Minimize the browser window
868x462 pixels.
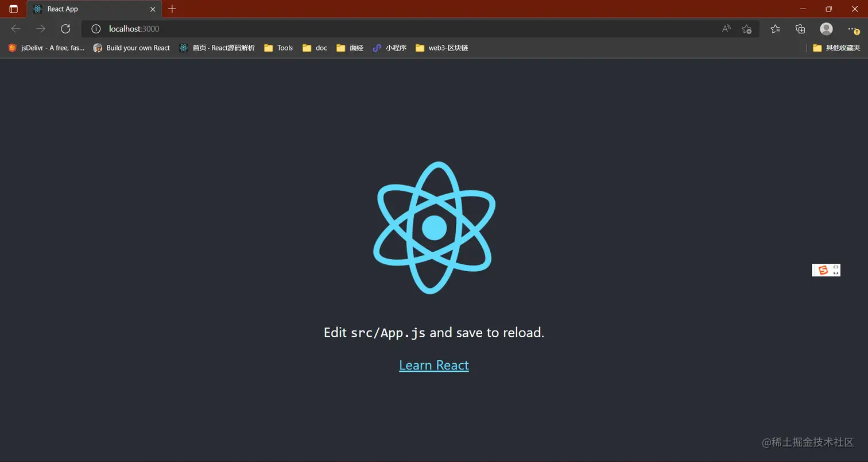(x=803, y=9)
